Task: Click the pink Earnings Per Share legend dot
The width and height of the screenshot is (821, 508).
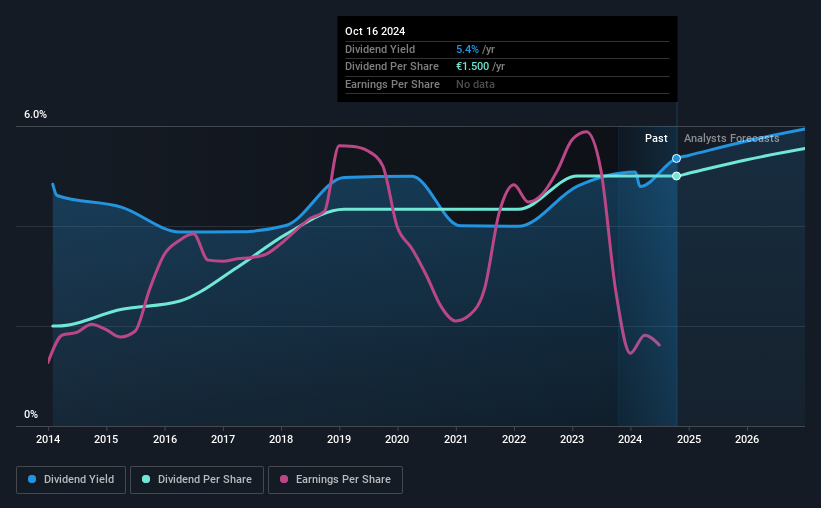Action: (x=284, y=479)
